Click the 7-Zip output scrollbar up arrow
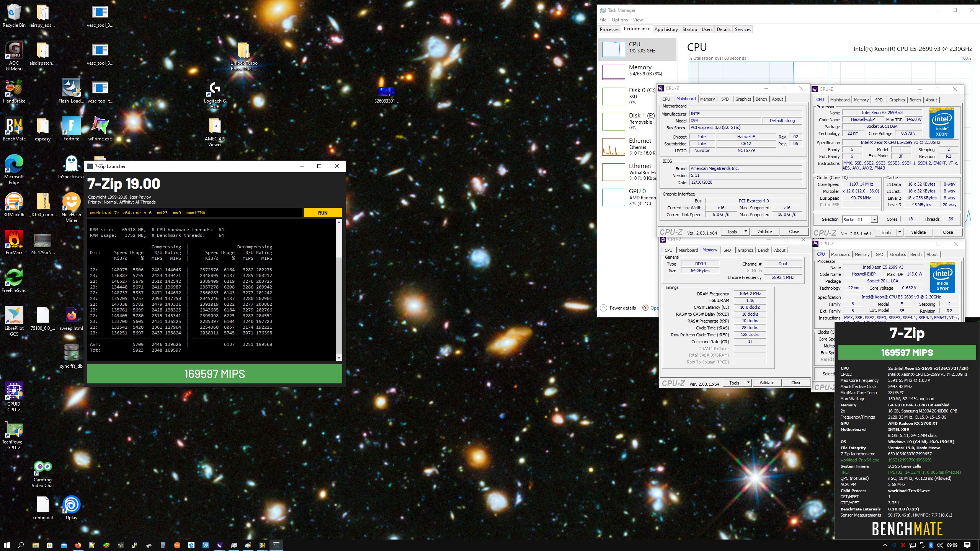 click(x=339, y=222)
